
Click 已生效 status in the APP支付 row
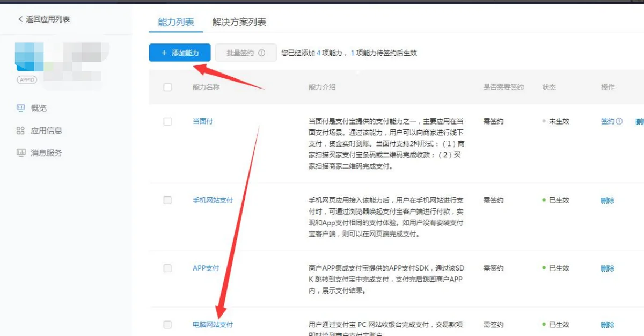tap(556, 268)
